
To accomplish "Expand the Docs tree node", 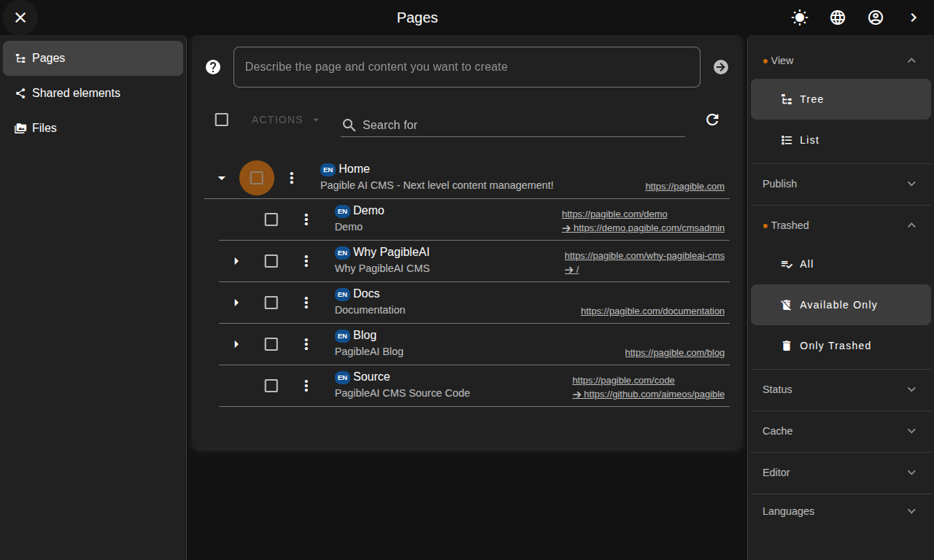I will (x=236, y=302).
